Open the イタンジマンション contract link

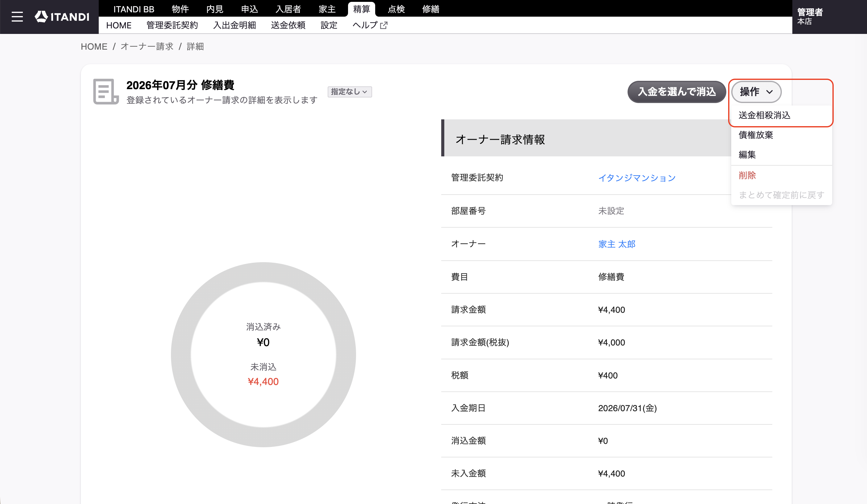click(x=637, y=178)
